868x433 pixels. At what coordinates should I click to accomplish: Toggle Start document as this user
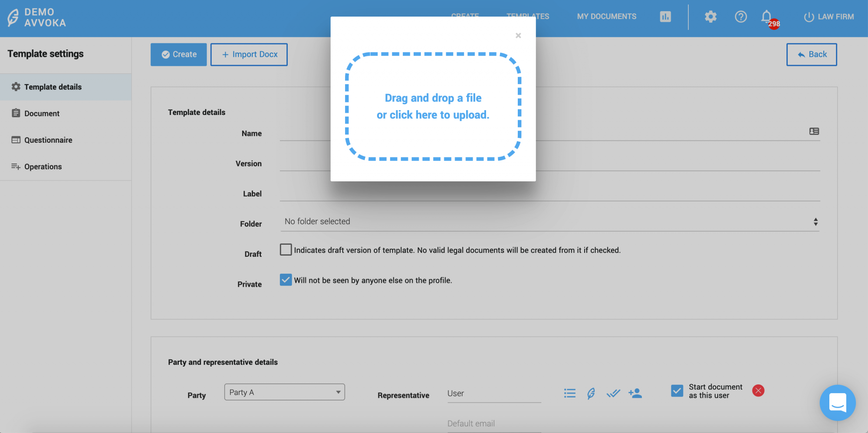[x=677, y=391]
